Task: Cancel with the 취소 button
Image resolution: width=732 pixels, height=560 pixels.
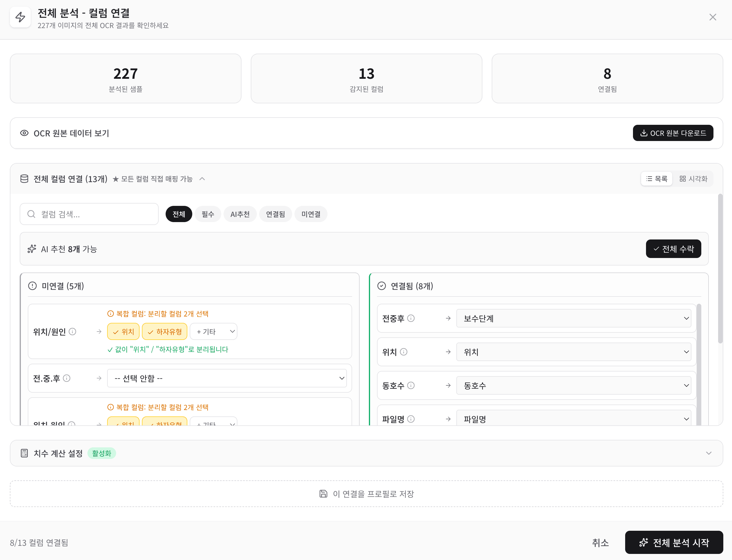Action: [x=600, y=543]
